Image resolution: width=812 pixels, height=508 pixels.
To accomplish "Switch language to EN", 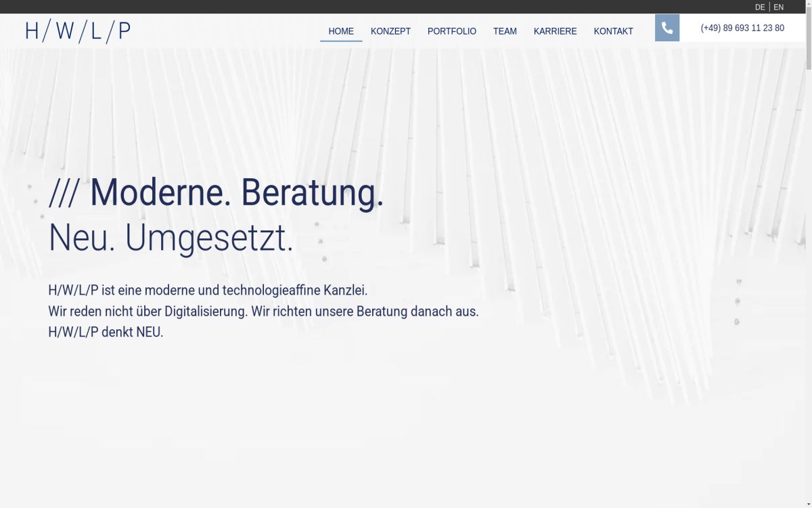I will pyautogui.click(x=779, y=7).
